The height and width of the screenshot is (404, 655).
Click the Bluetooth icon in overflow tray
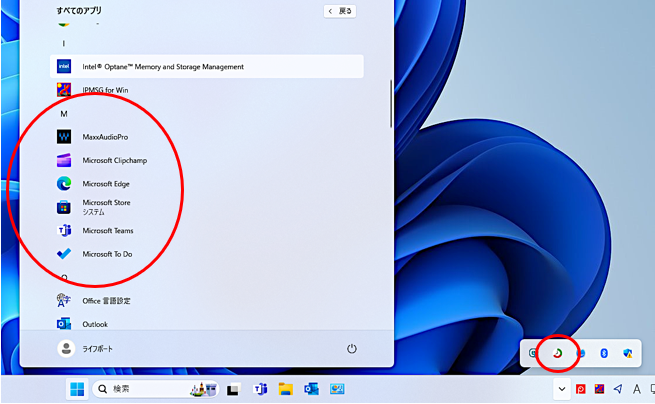click(x=604, y=353)
